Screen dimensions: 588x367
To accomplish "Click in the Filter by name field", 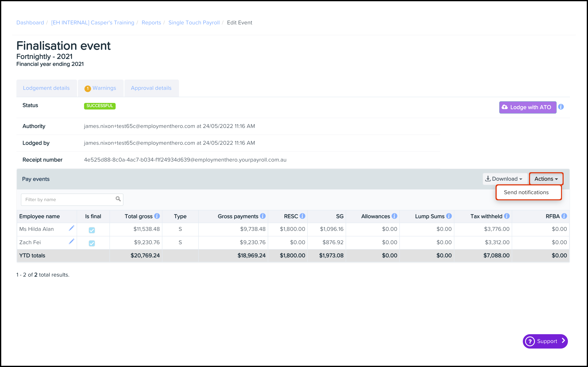I will tap(68, 199).
